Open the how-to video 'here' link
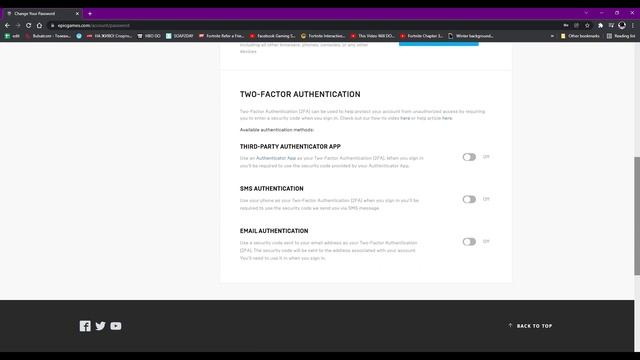 coord(405,118)
